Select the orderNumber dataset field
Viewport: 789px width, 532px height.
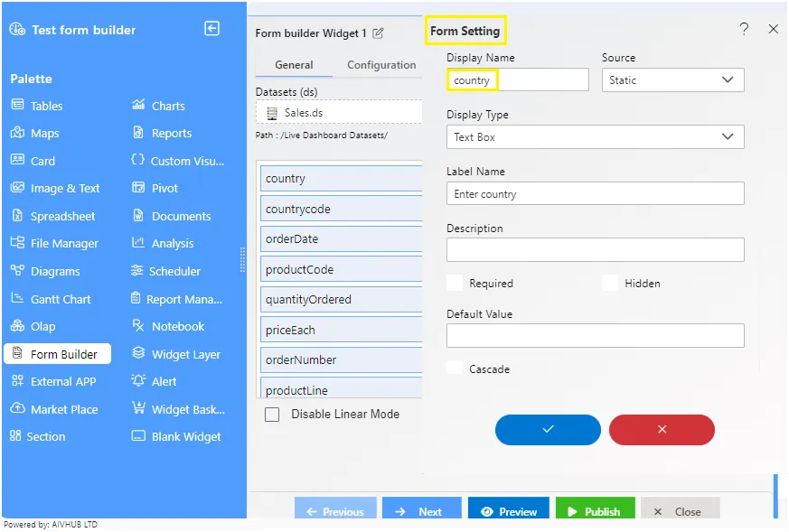(x=341, y=360)
